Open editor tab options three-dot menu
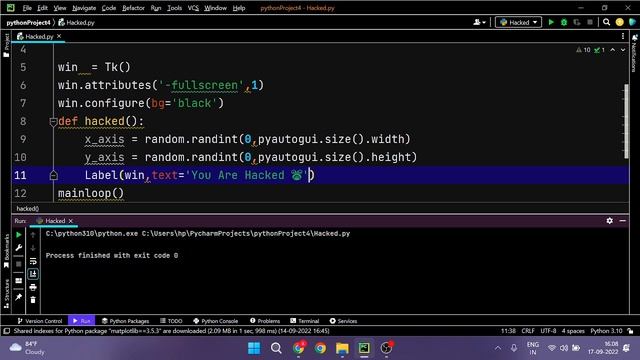Image resolution: width=640 pixels, height=360 pixels. pos(623,36)
